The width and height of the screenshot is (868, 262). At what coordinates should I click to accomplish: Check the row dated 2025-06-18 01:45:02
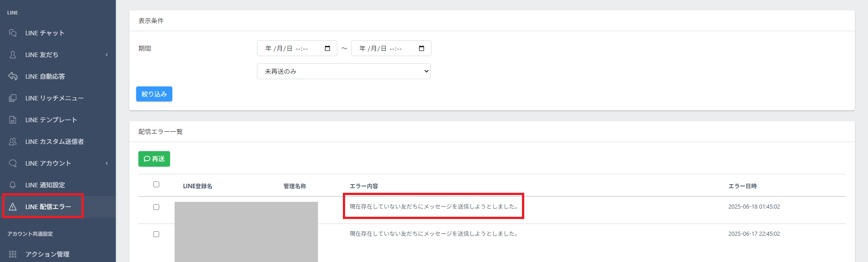point(156,207)
